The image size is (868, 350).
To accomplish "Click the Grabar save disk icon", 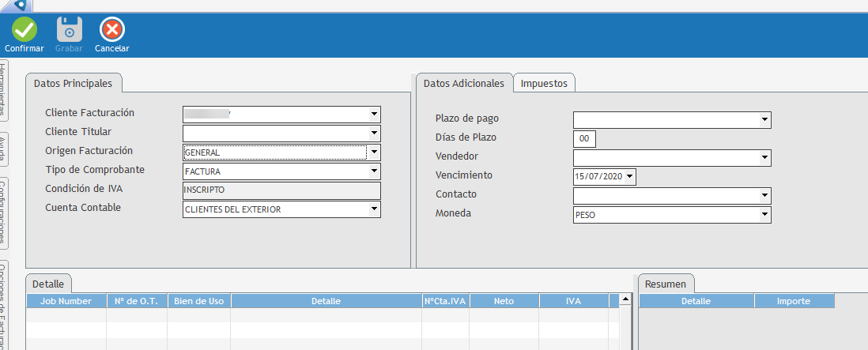I will [x=69, y=30].
